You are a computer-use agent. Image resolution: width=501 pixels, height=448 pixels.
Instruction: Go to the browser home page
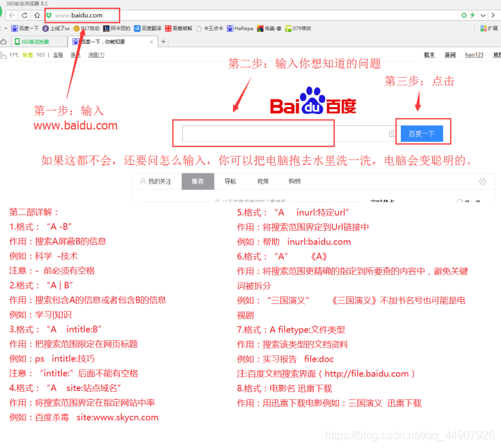(37, 15)
